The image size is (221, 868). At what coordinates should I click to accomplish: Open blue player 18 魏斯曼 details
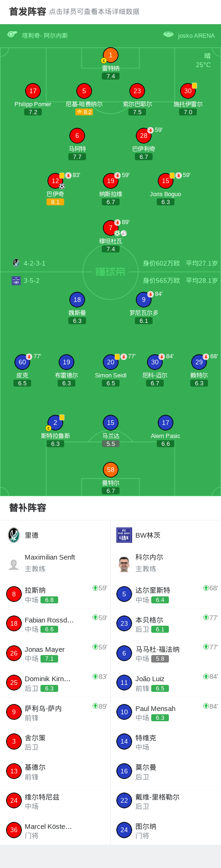77,300
